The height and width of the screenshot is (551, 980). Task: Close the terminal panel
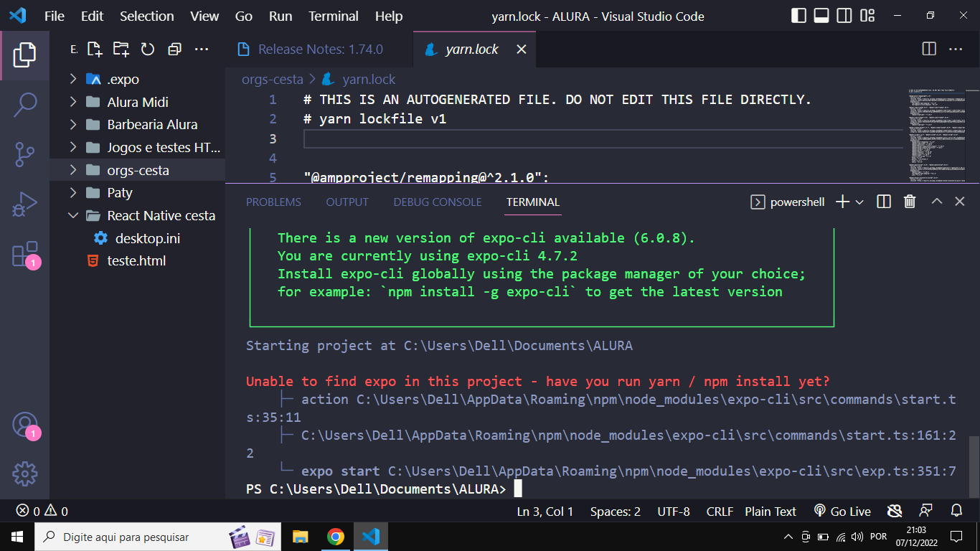tap(960, 202)
